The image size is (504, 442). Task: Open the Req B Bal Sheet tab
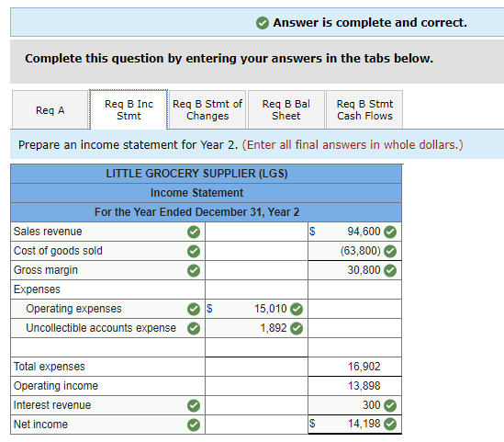click(x=286, y=110)
